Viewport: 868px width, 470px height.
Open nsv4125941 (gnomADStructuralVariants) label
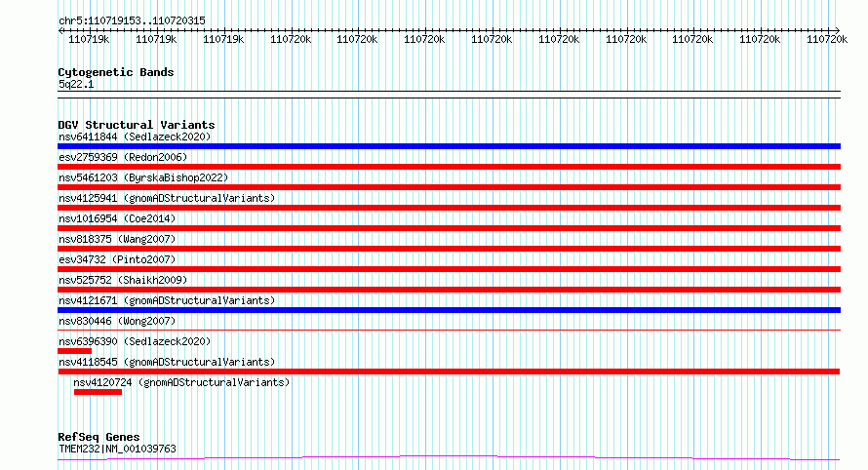(x=167, y=198)
